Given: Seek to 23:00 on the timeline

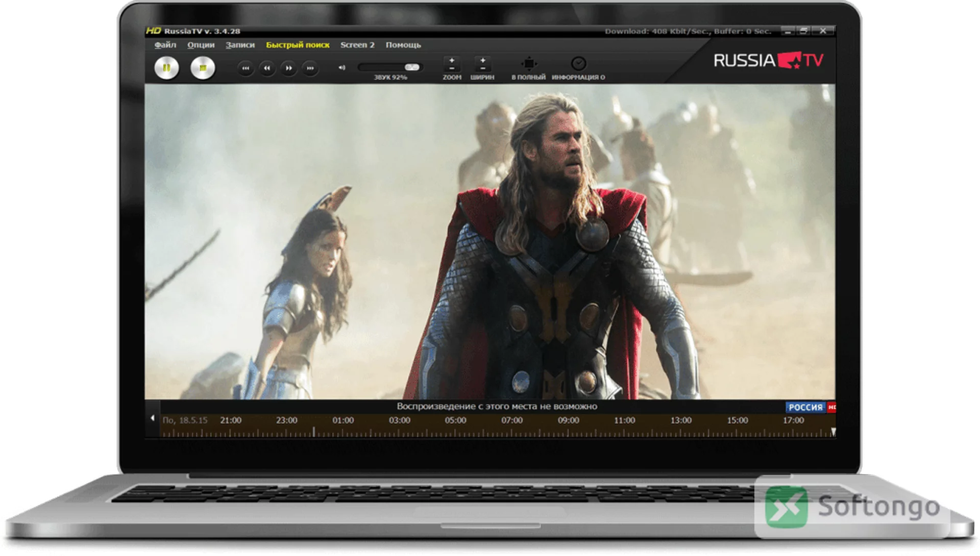Looking at the screenshot, I should (286, 420).
